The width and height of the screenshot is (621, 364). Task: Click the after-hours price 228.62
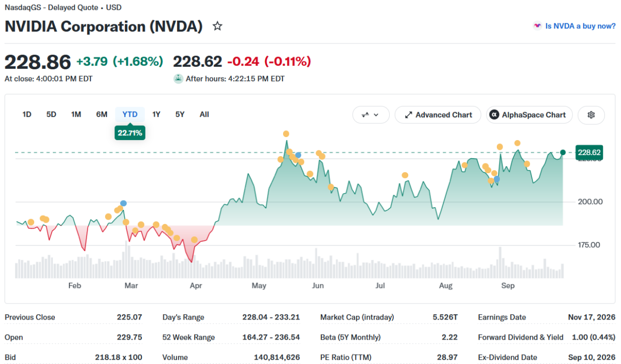(x=197, y=62)
